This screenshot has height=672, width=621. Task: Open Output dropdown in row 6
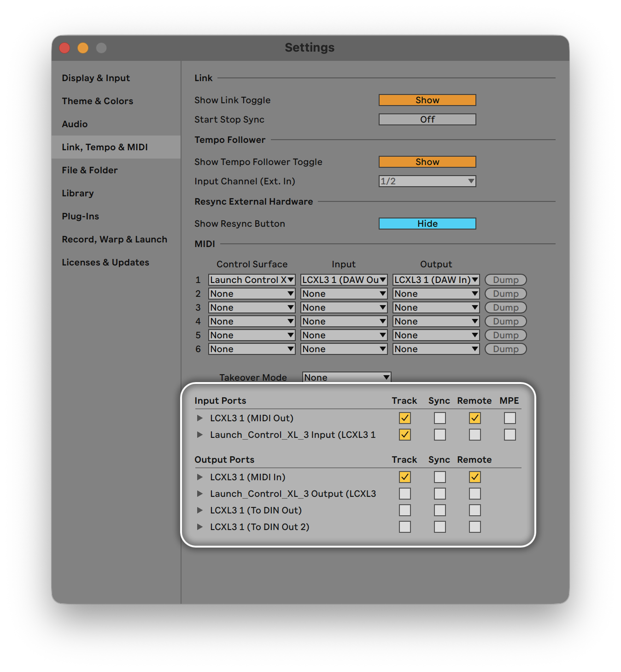pos(436,349)
